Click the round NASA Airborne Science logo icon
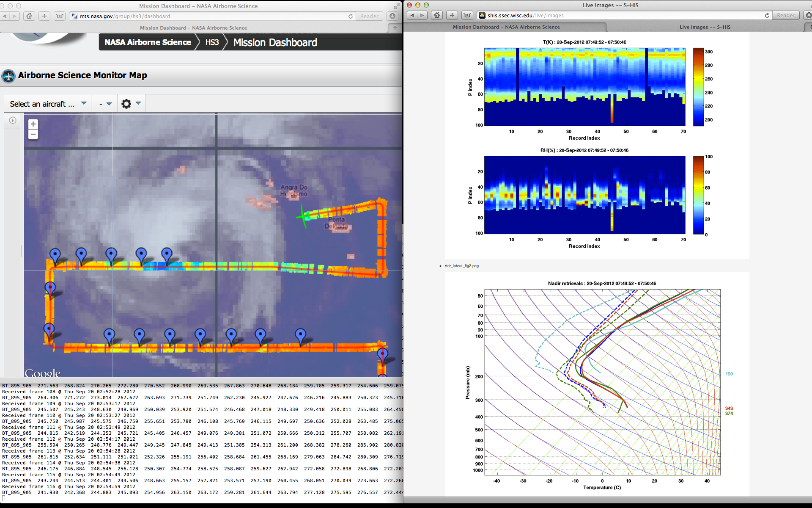The height and width of the screenshot is (508, 812). click(8, 76)
